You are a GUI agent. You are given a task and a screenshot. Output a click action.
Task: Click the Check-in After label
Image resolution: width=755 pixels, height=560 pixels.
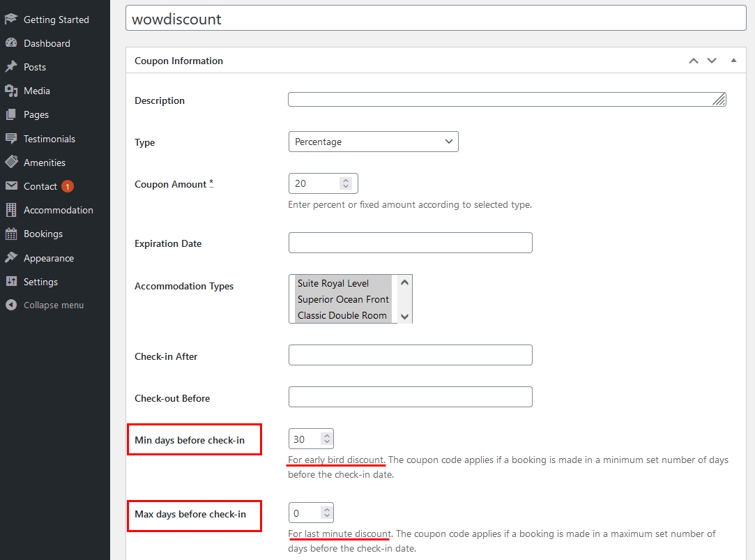pyautogui.click(x=166, y=356)
